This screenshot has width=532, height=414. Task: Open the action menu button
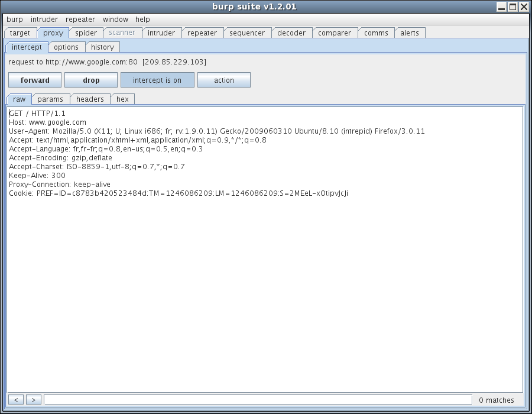(x=224, y=80)
